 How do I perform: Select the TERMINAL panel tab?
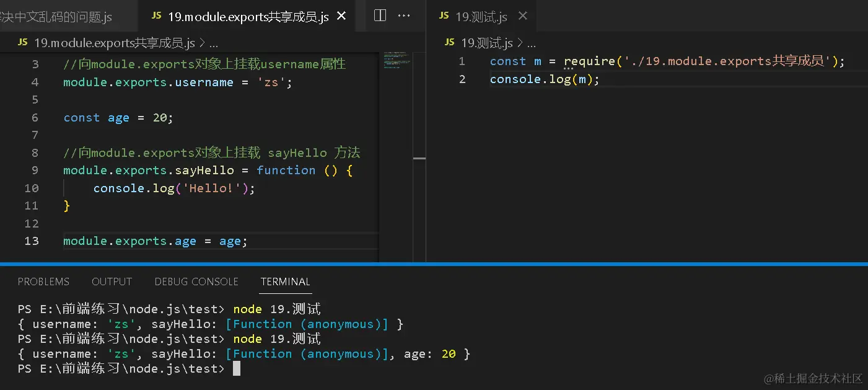click(285, 281)
